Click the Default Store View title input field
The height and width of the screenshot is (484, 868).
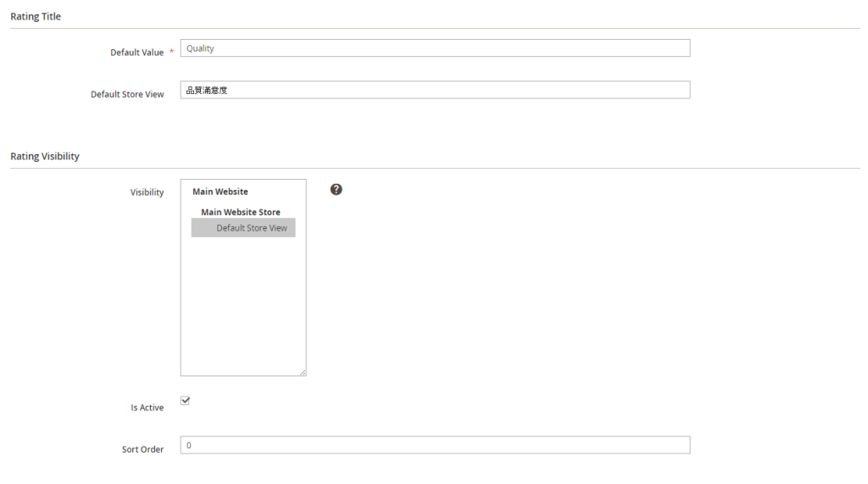pos(435,90)
